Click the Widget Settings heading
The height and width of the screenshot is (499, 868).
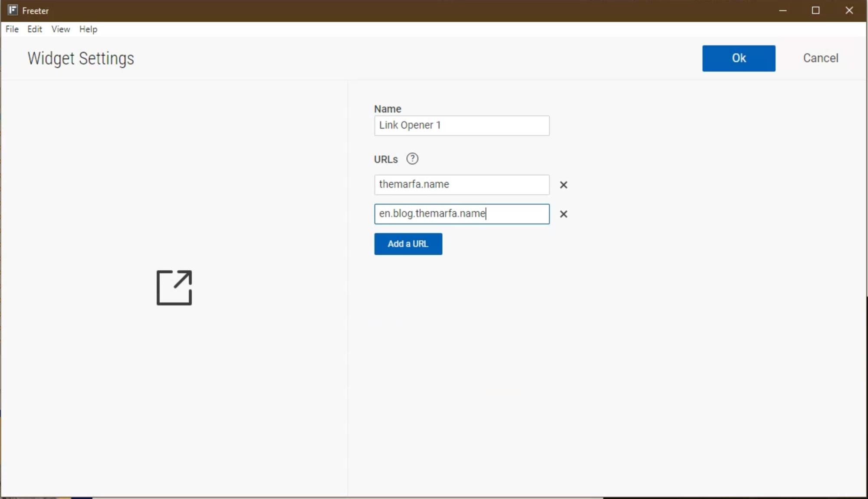pos(81,59)
